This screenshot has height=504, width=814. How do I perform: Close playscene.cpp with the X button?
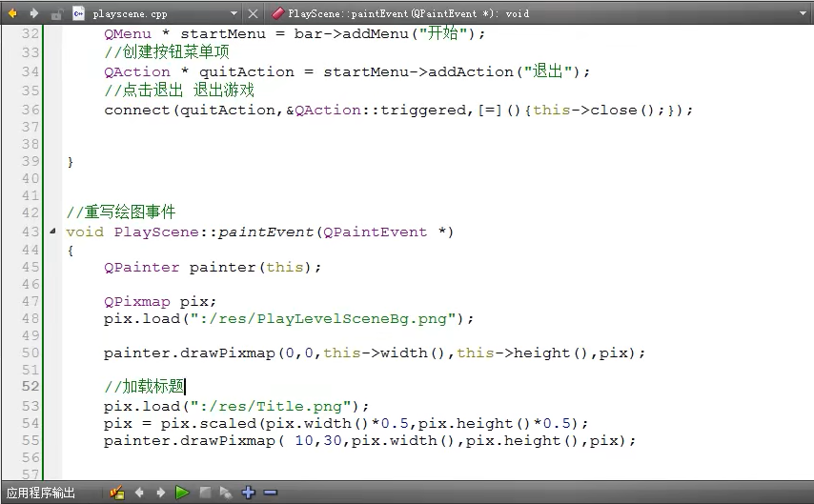coord(253,13)
